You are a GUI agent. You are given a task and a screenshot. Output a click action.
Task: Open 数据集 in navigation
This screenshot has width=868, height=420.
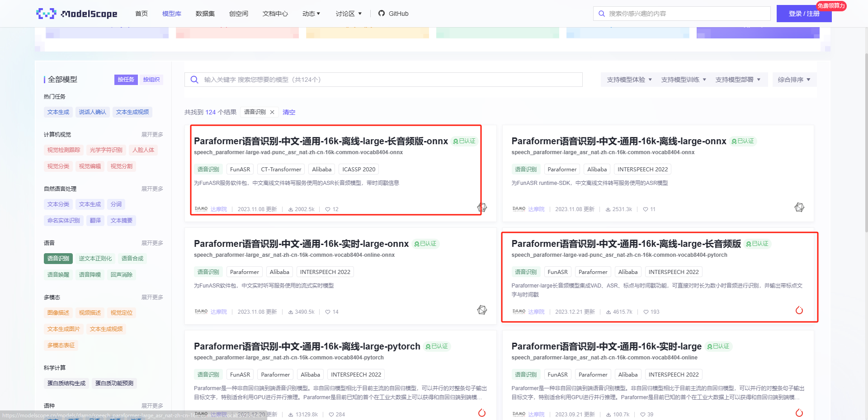coord(205,14)
